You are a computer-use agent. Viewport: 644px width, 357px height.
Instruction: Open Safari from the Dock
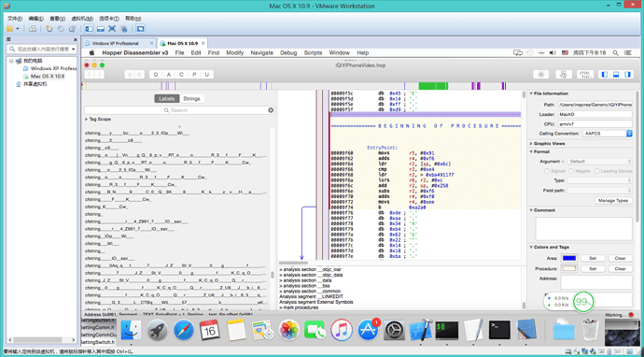[x=184, y=330]
